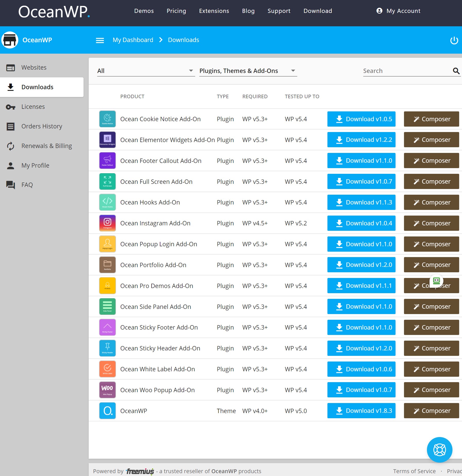
Task: Click the floating chat support bubble
Action: pos(440,450)
